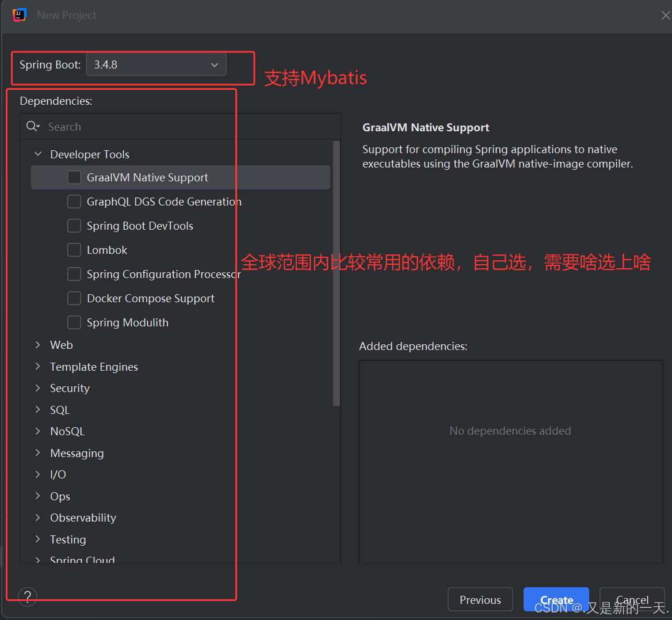
Task: Expand the Testing category
Action: [38, 539]
